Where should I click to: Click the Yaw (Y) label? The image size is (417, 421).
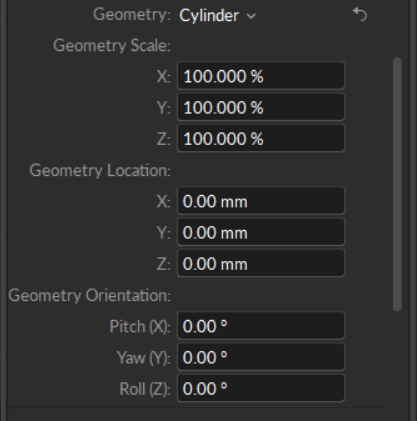(144, 358)
